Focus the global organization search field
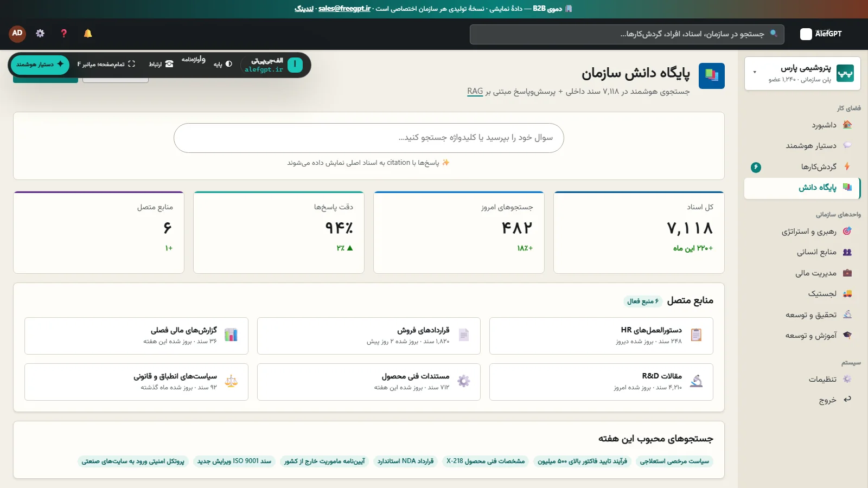The width and height of the screenshot is (868, 488). point(627,34)
